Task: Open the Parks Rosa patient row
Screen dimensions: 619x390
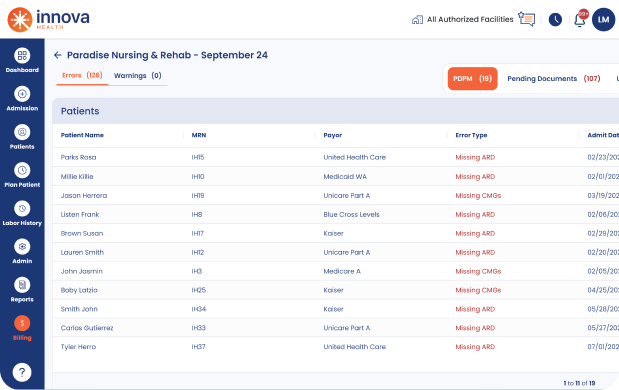Action: (336, 157)
